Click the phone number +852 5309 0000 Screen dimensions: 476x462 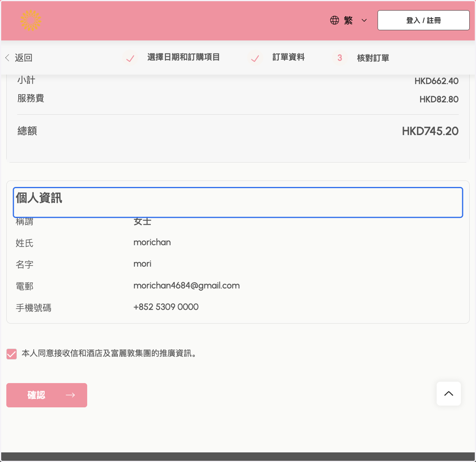[x=166, y=307]
